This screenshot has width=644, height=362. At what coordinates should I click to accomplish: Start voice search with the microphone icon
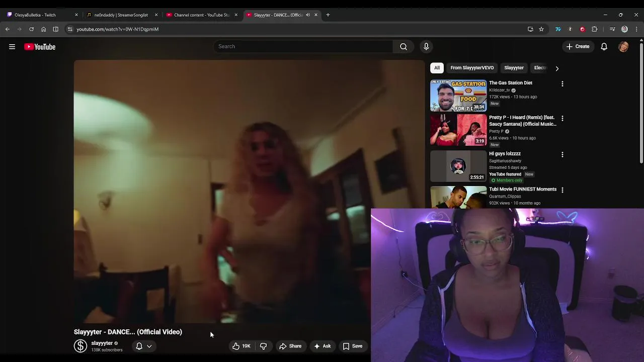[x=426, y=47]
